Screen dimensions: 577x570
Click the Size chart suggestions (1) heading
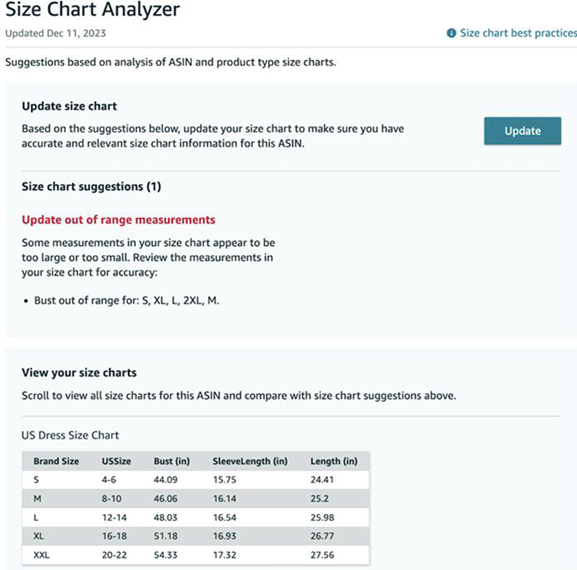tap(91, 187)
